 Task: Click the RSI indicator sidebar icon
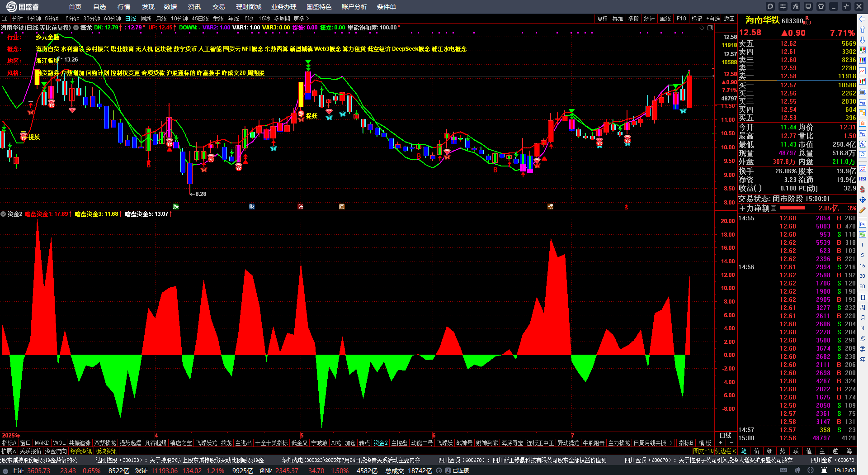[x=863, y=179]
